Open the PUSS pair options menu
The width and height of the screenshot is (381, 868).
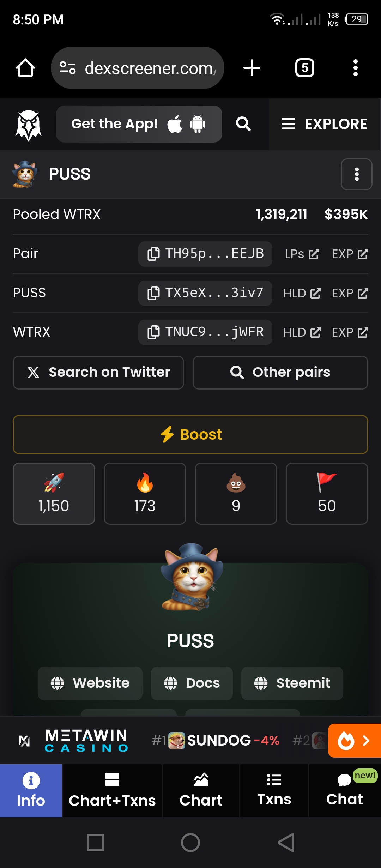click(x=357, y=174)
